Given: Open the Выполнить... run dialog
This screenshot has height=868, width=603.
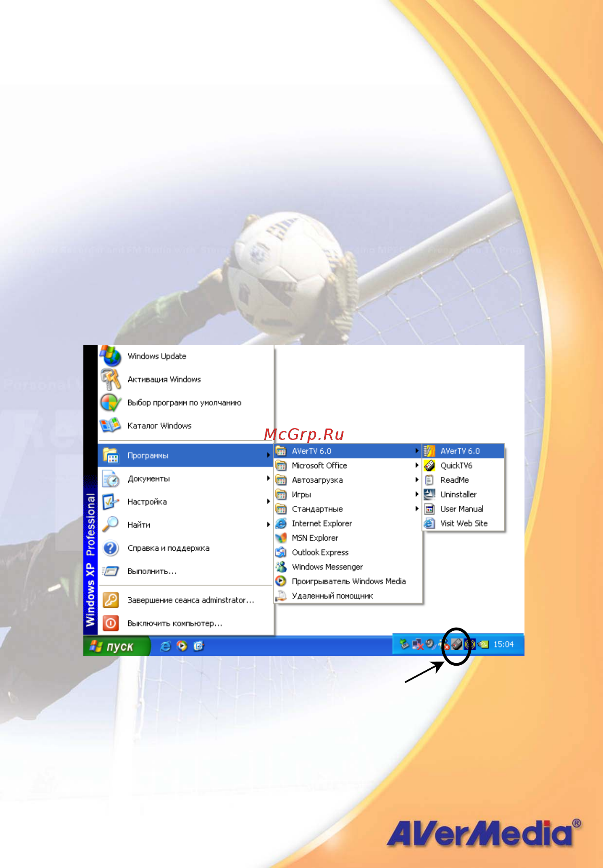Looking at the screenshot, I should [186, 571].
